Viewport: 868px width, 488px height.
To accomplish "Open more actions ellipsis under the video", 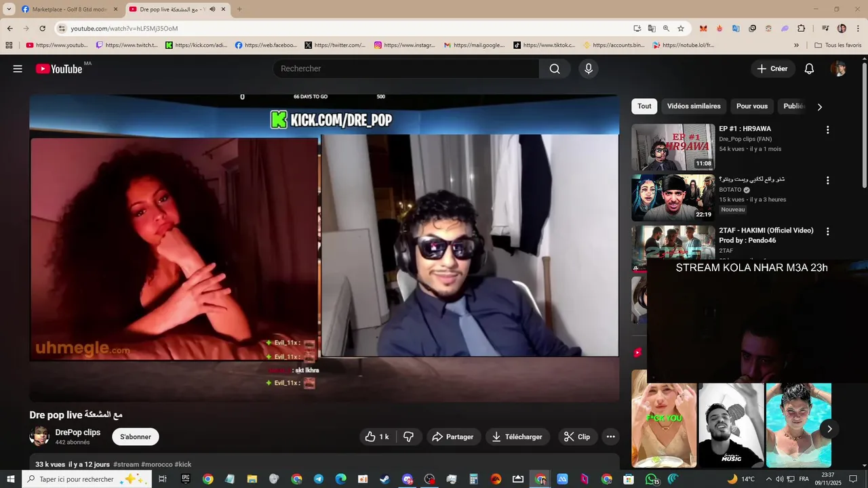I will 610,437.
